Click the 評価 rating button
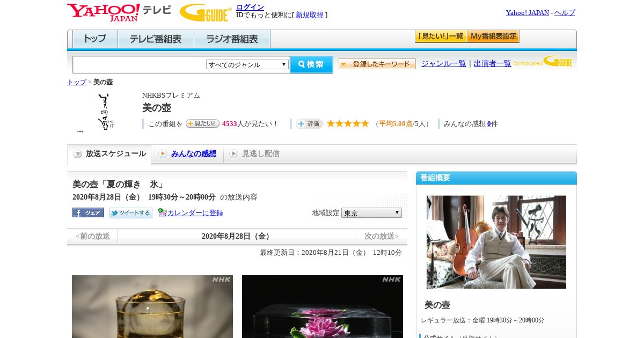Screen dimensions: 644x338 coord(309,124)
